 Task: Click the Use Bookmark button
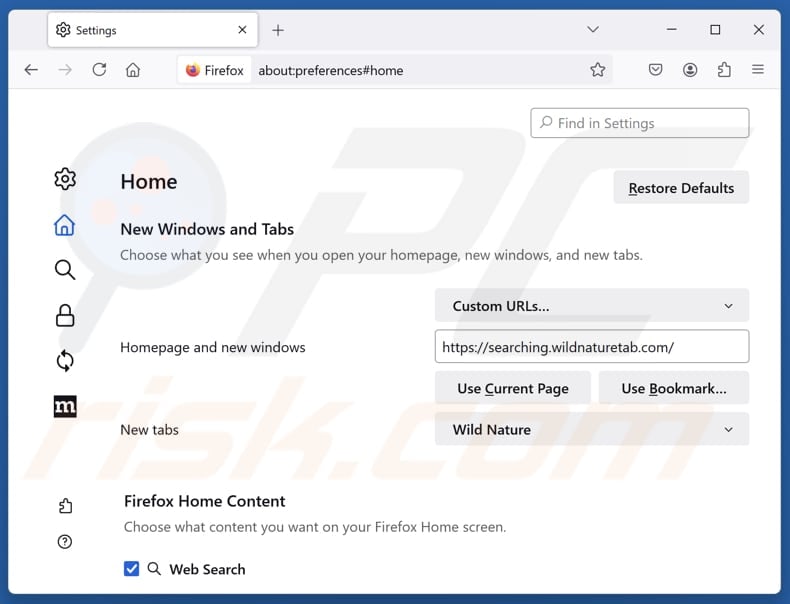click(674, 388)
